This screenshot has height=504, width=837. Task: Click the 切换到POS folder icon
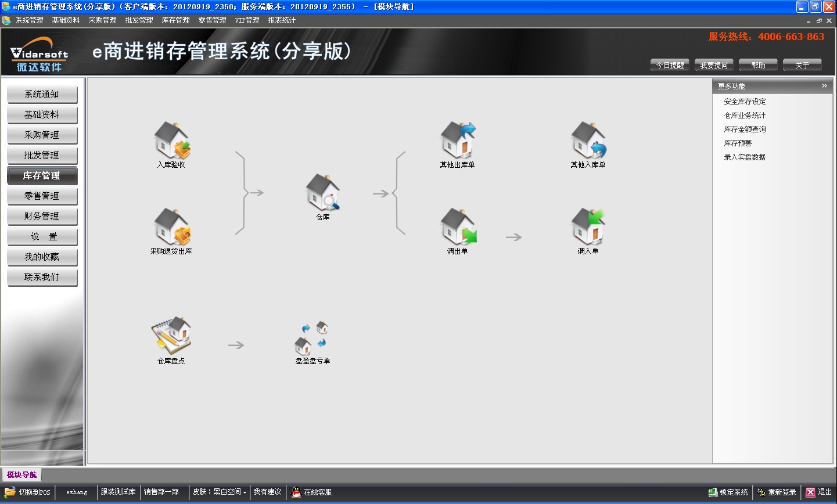[10, 492]
